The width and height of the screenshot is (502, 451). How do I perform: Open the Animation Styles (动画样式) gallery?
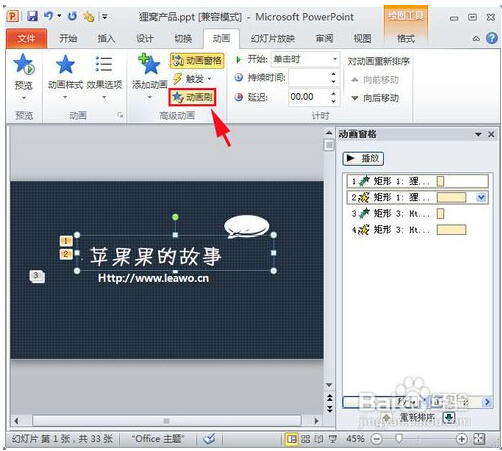[x=65, y=76]
